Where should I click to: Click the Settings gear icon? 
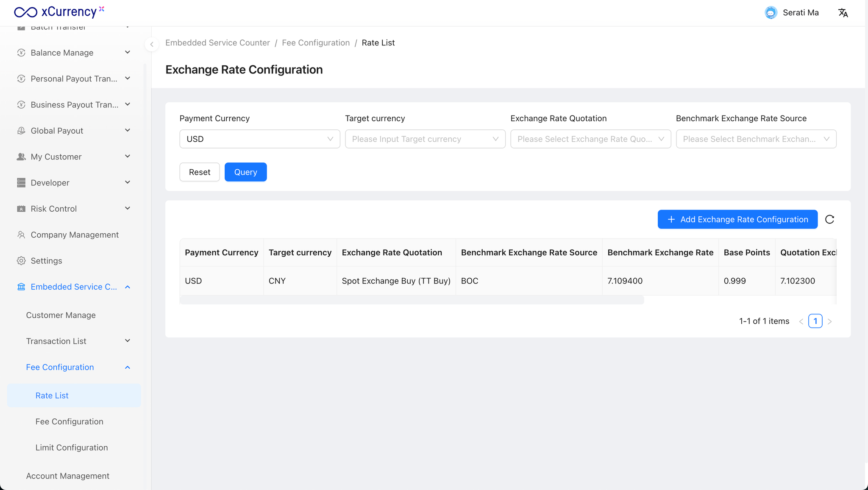pos(21,260)
